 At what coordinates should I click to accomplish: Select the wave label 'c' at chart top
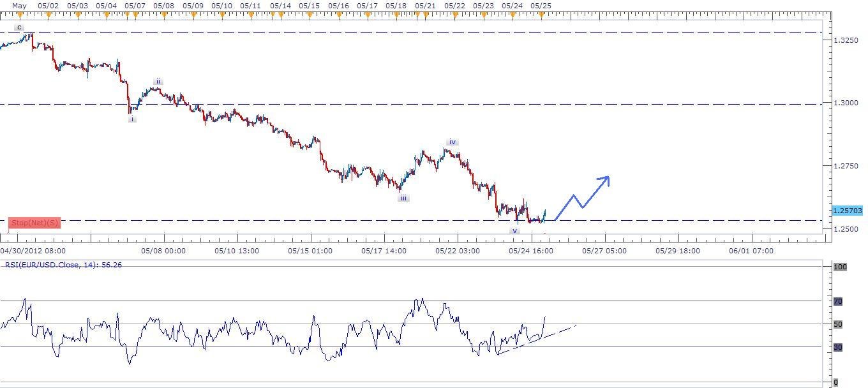[19, 27]
